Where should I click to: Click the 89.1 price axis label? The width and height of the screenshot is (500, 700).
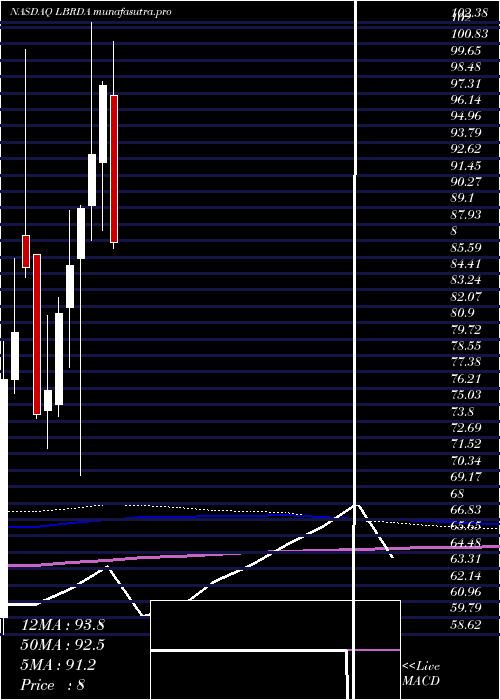coord(462,198)
